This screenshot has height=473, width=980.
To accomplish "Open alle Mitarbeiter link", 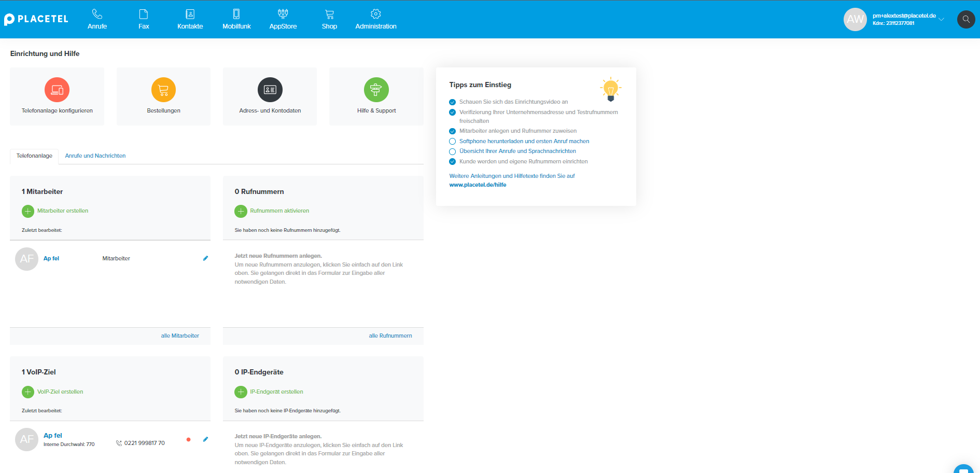I will pos(180,336).
